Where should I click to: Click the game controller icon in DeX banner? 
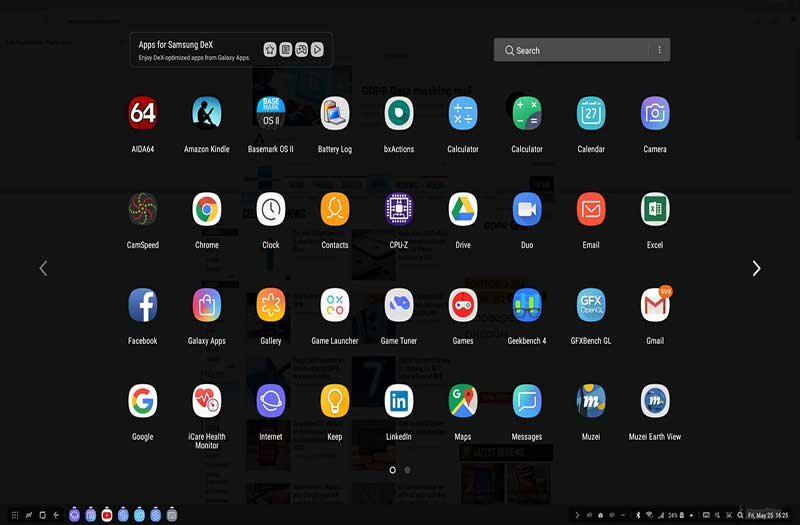302,49
